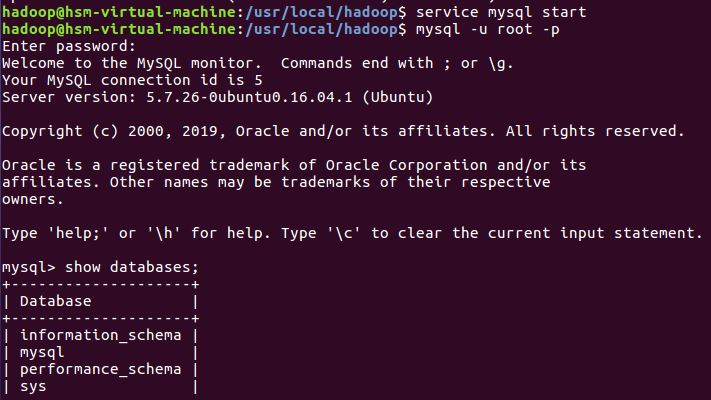Click the 'Enter password:' prompt line
This screenshot has height=400, width=711.
[x=69, y=46]
